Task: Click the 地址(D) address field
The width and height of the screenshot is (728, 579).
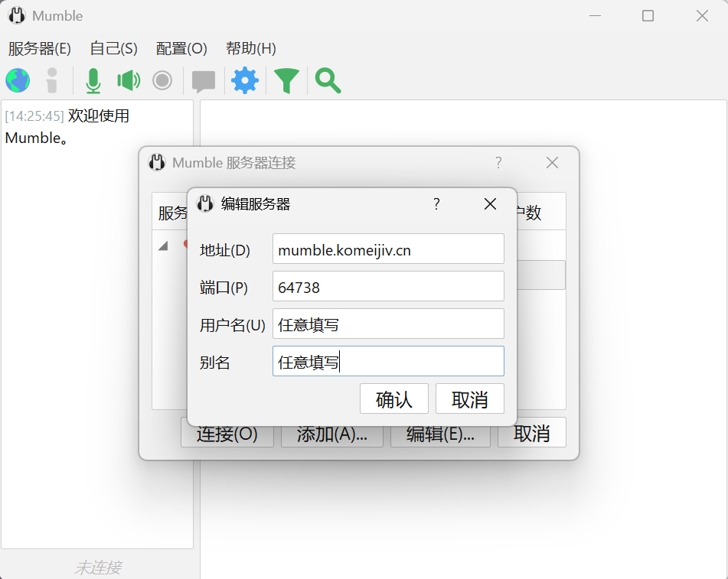Action: click(x=388, y=249)
